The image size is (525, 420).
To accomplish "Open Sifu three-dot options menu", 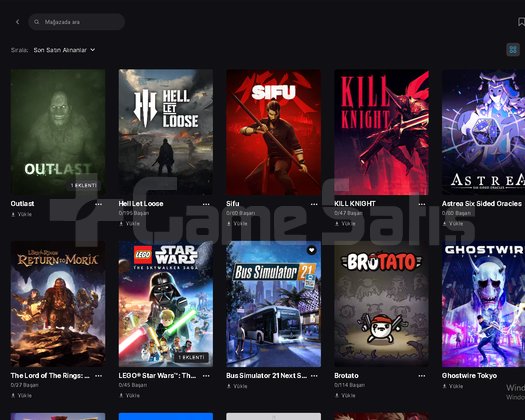I will coord(314,204).
